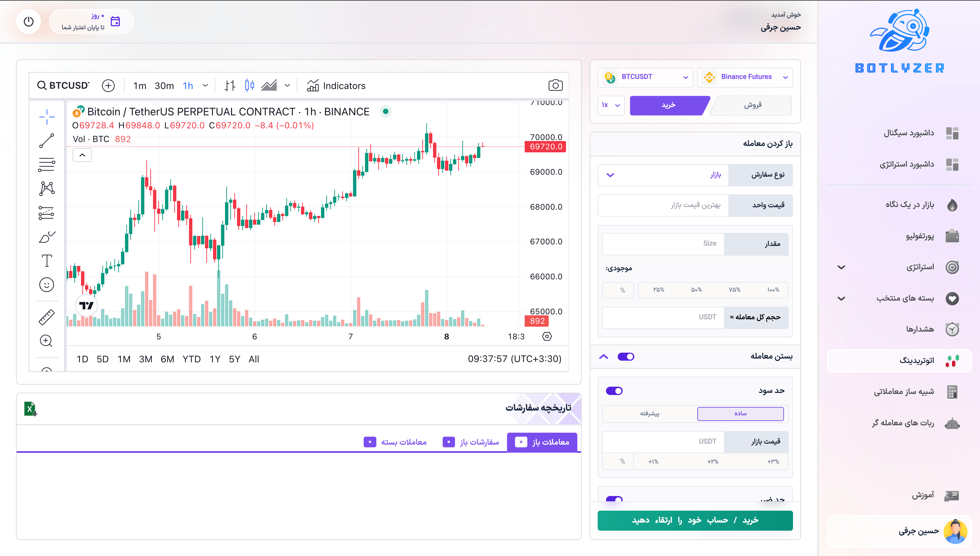Toggle the حد سود switch
The width and height of the screenshot is (980, 556).
click(614, 391)
